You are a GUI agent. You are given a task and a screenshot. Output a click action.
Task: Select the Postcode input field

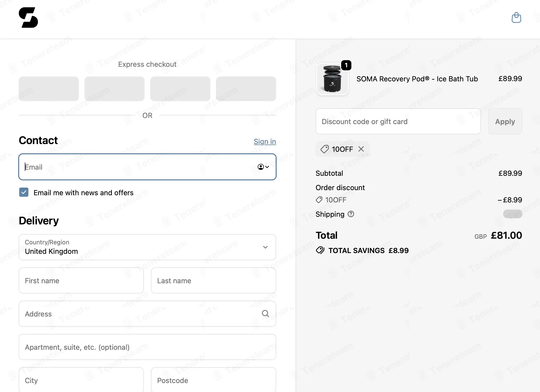(x=213, y=380)
